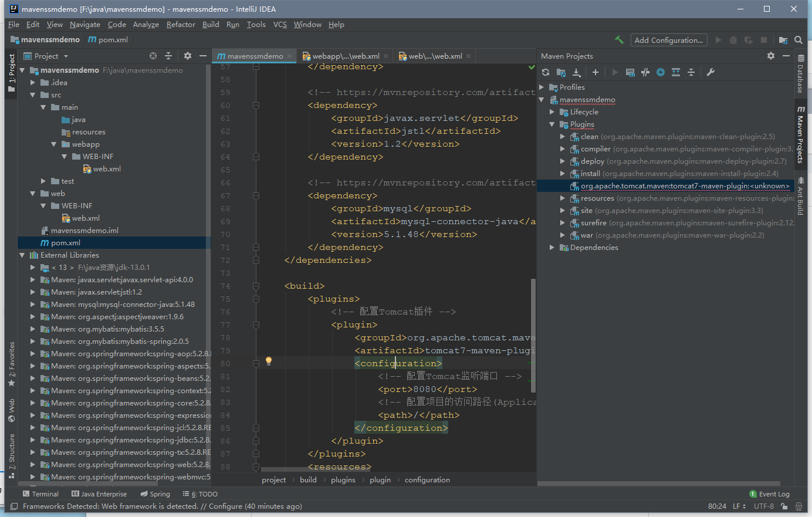812x517 pixels.
Task: Click the Add Maven Projects plus icon
Action: coord(595,72)
